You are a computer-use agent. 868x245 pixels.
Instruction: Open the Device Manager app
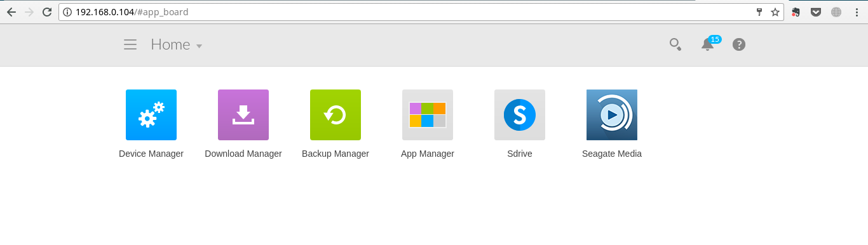151,115
